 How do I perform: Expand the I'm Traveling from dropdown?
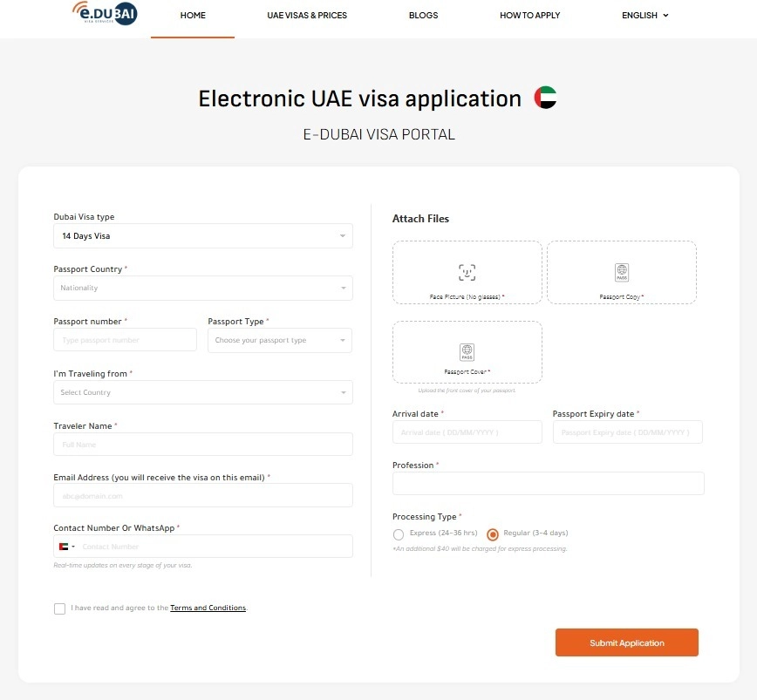click(x=202, y=392)
